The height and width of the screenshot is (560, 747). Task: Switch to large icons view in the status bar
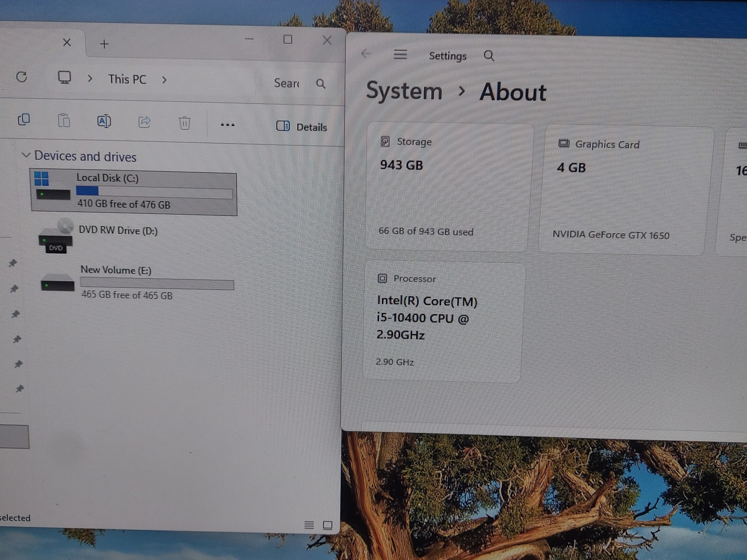328,525
